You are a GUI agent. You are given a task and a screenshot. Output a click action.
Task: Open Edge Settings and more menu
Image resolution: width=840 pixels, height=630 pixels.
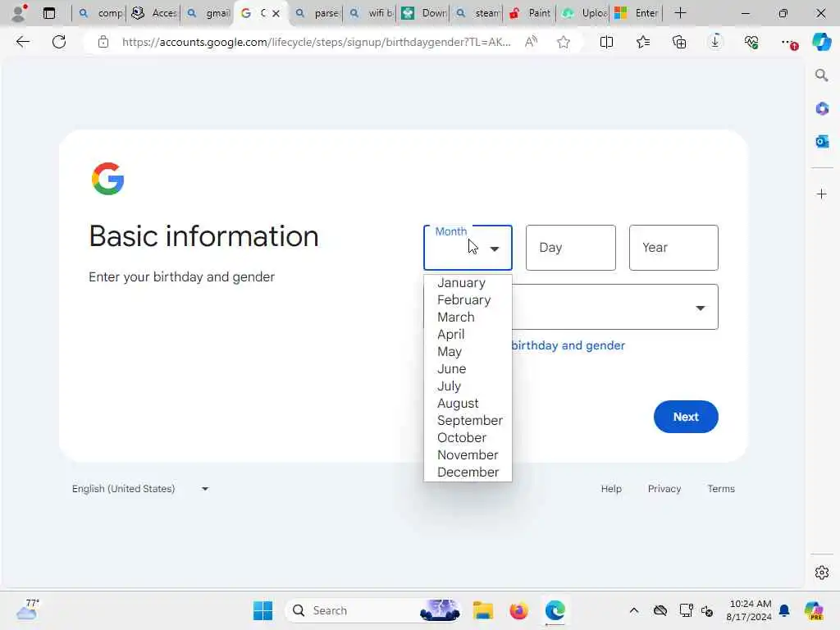pyautogui.click(x=788, y=42)
